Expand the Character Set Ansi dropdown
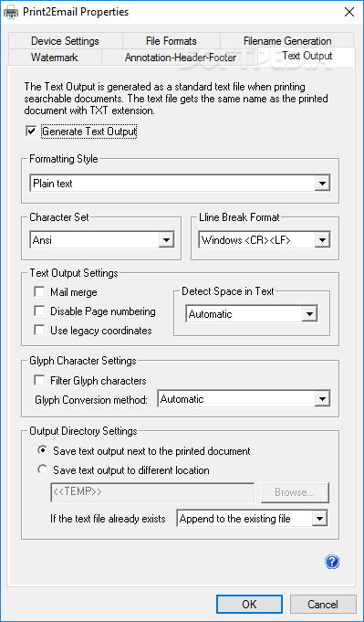364x622 pixels. [x=102, y=239]
